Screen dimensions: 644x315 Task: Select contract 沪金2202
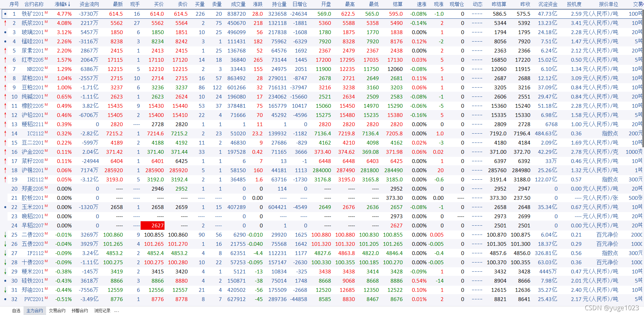33,152
